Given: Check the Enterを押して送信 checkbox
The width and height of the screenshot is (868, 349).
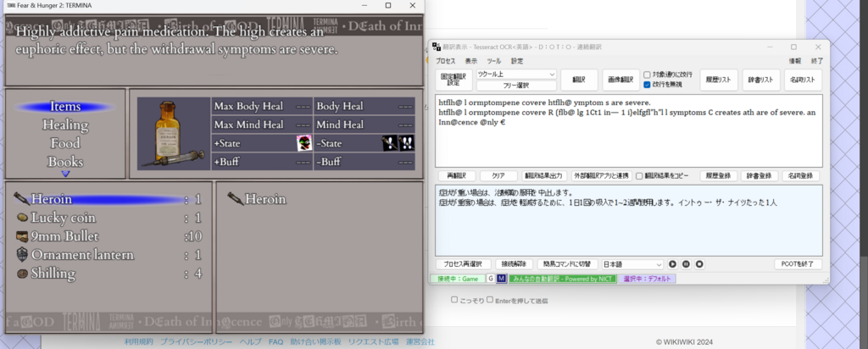Looking at the screenshot, I should [x=489, y=300].
